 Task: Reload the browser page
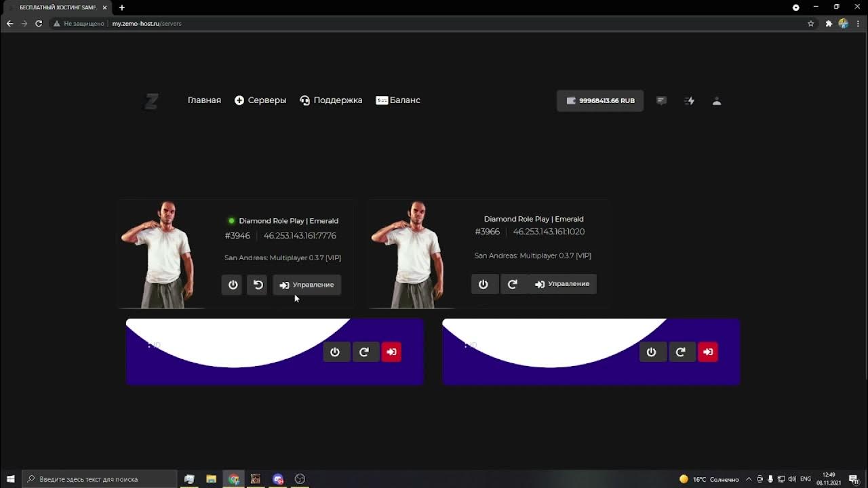(x=39, y=23)
